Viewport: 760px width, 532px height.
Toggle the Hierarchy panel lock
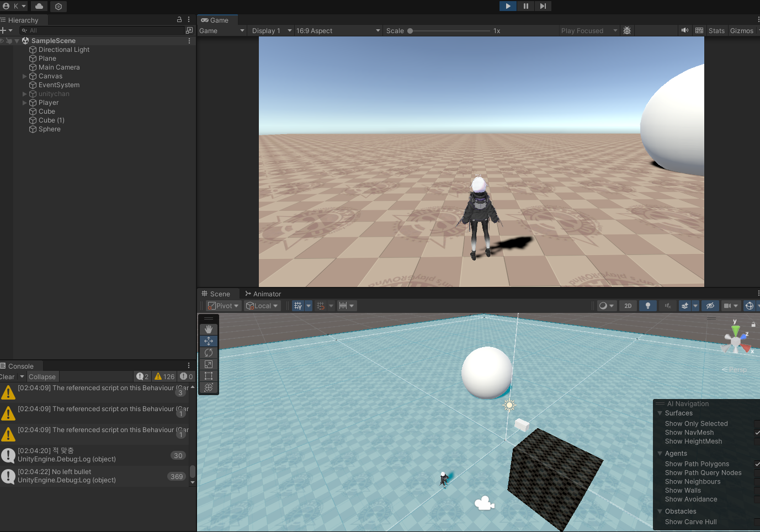pos(179,19)
